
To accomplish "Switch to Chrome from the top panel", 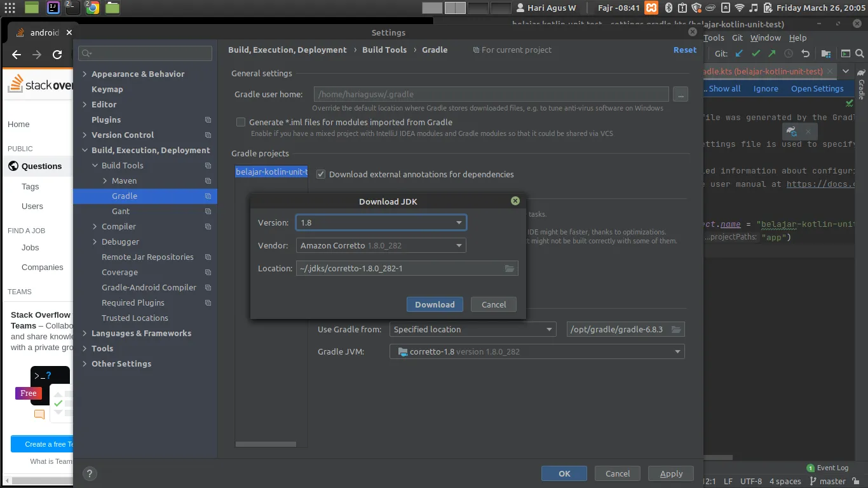I will tap(92, 8).
